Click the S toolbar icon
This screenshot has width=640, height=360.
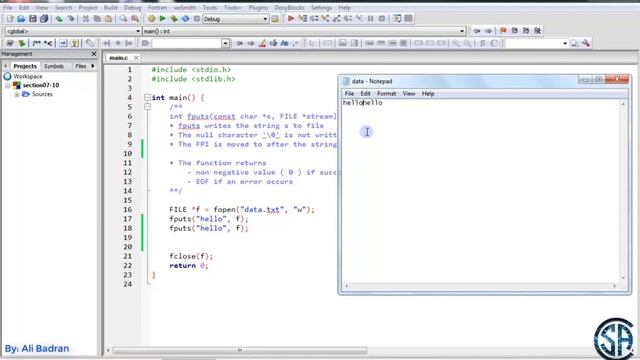482,43
